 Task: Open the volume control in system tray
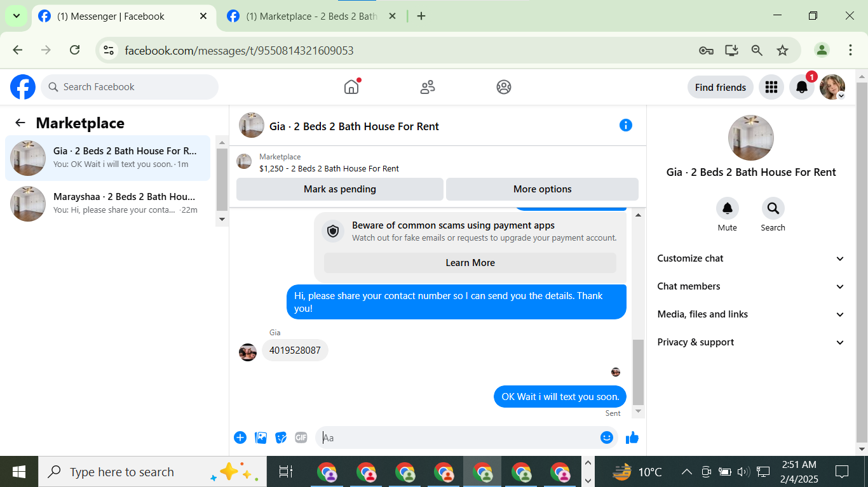(x=743, y=472)
